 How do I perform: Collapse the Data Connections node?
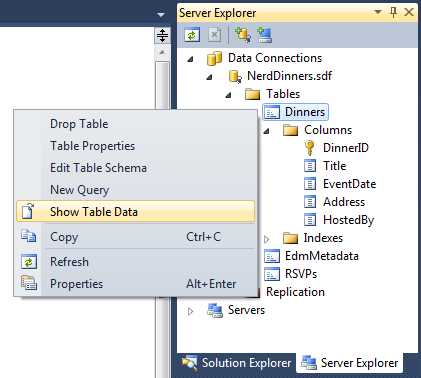pos(190,59)
